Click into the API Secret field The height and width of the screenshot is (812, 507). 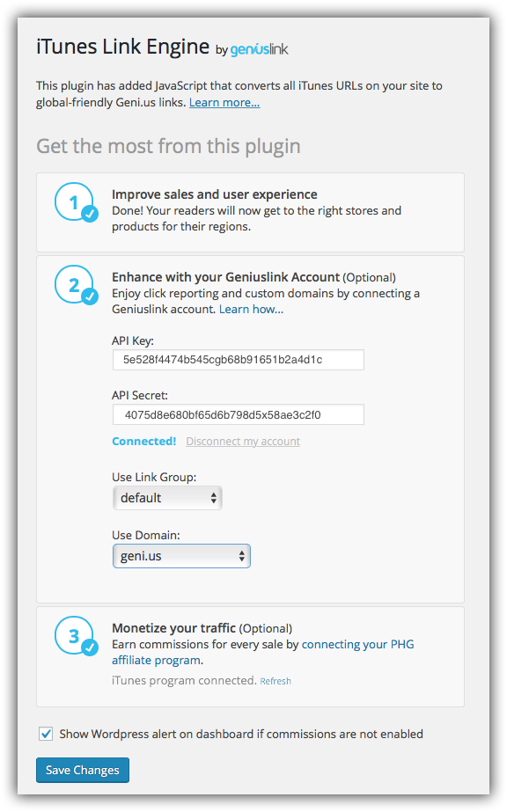tap(239, 415)
